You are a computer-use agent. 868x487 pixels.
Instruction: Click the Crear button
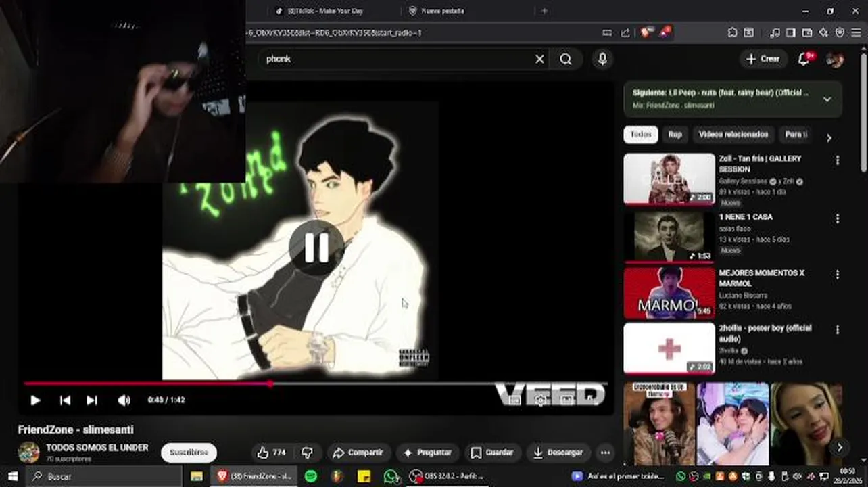763,59
